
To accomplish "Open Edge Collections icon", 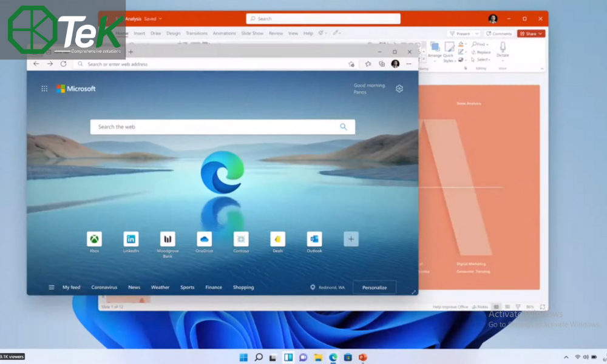I will [382, 64].
